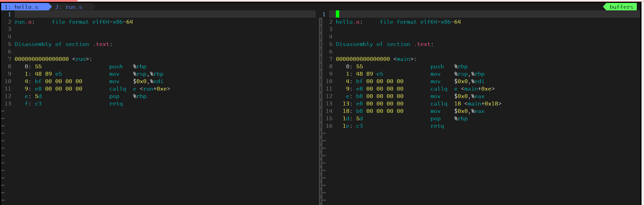The width and height of the screenshot is (644, 205).
Task: Click '$0x0,%eax' on right pane line 14
Action: (470, 111)
